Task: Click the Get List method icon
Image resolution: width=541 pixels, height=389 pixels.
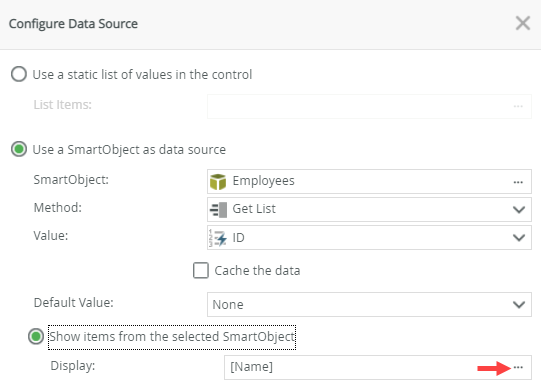Action: click(218, 210)
